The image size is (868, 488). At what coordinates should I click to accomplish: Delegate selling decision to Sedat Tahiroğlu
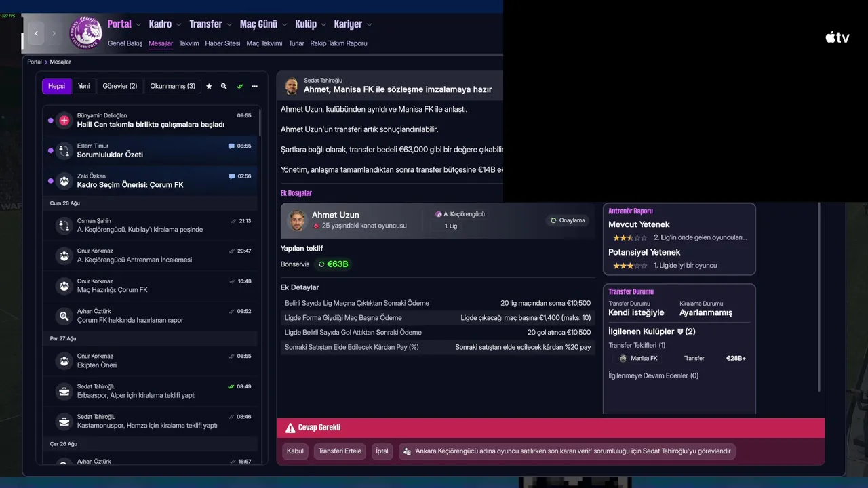tap(567, 451)
